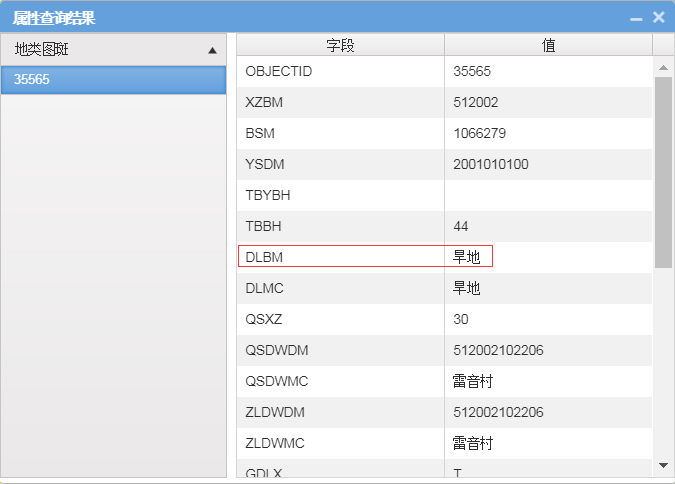Image resolution: width=675 pixels, height=484 pixels.
Task: Select the DLBM field cell
Action: point(340,258)
